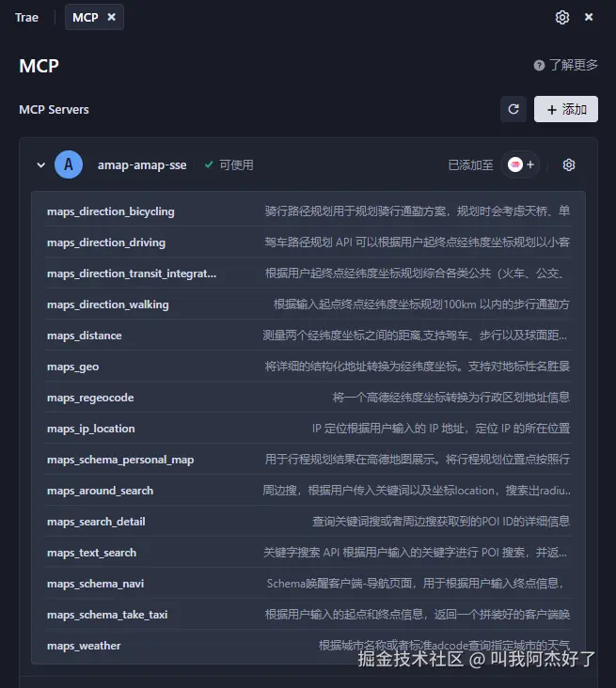616x688 pixels.
Task: Select maps_text_search tool row
Action: coord(308,553)
